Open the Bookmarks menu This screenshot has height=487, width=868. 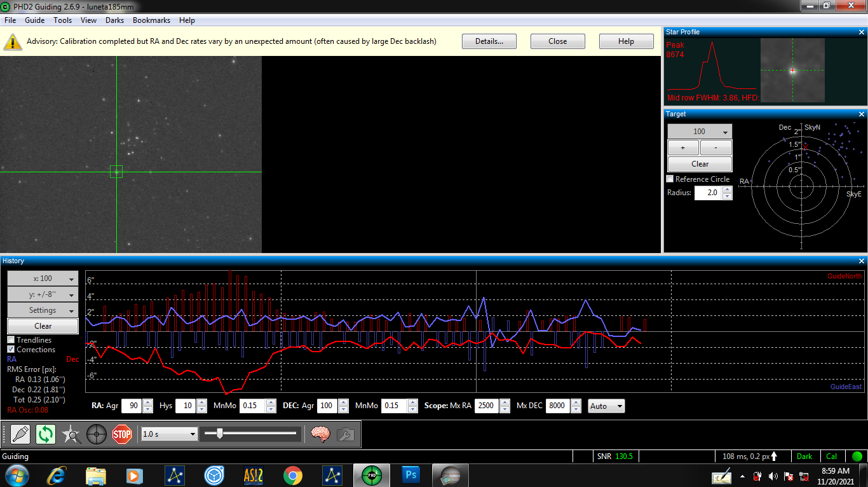tap(151, 20)
